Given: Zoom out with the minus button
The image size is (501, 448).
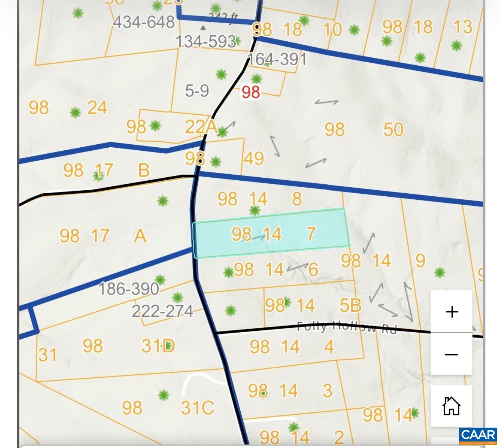Looking at the screenshot, I should click(451, 354).
